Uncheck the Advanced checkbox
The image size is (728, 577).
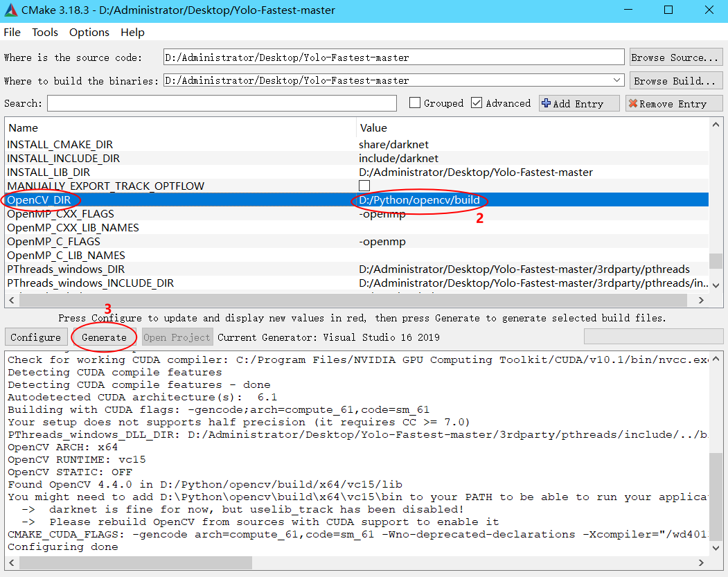[x=477, y=103]
